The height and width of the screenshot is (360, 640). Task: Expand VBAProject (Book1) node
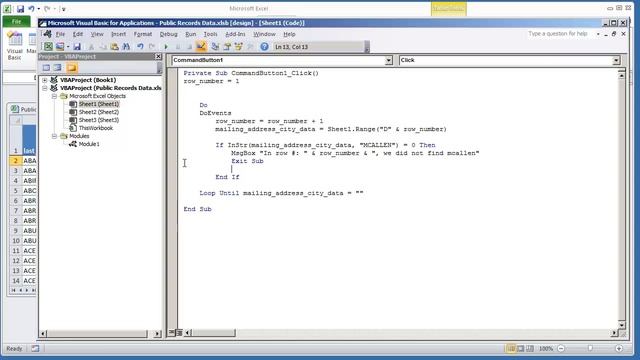44,80
